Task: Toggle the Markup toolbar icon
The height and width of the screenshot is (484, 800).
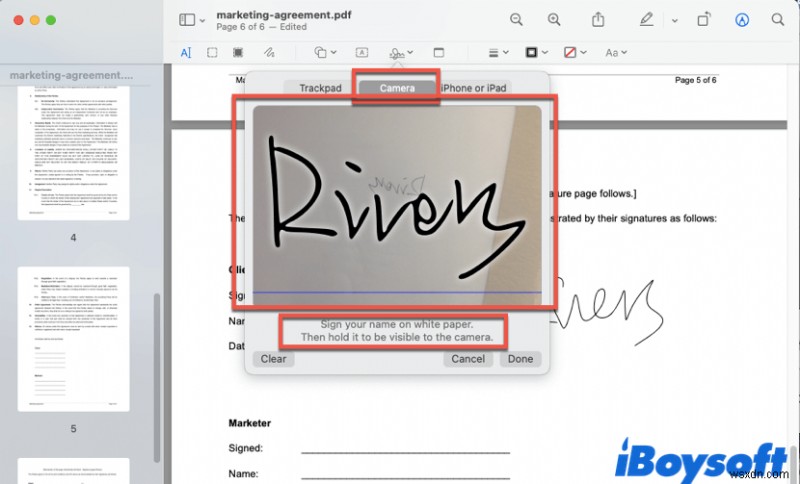Action: (x=742, y=20)
